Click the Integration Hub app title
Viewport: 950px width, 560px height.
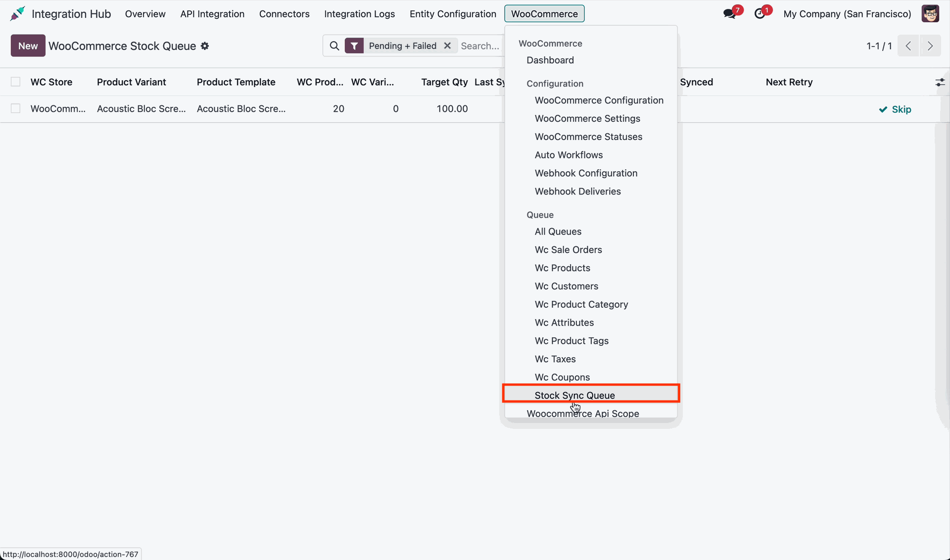click(x=71, y=14)
